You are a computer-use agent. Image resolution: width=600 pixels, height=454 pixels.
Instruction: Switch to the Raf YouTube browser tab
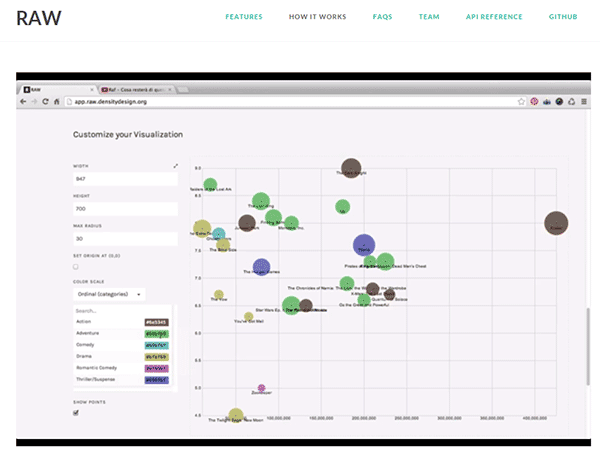click(136, 90)
